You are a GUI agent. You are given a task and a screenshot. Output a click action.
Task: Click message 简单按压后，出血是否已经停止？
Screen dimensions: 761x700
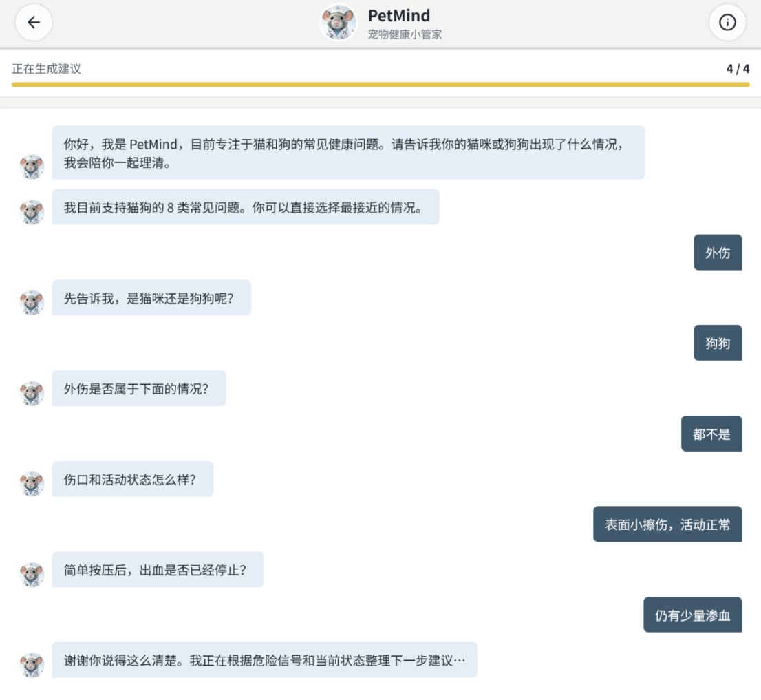click(158, 569)
